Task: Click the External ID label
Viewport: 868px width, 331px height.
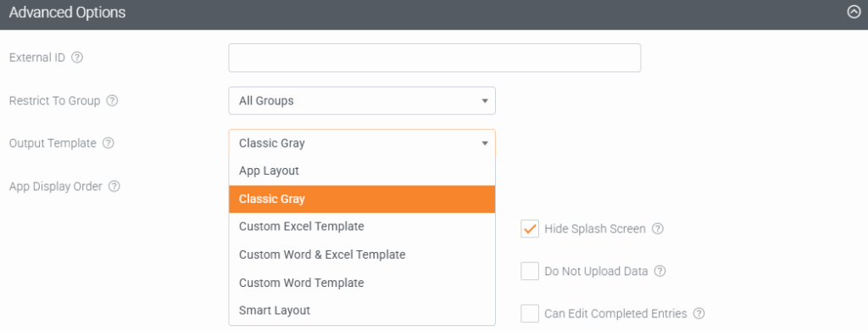Action: (37, 58)
